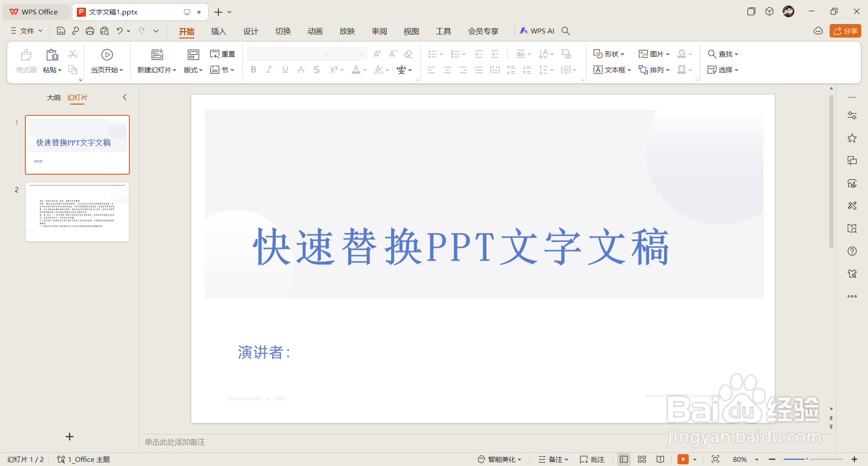The width and height of the screenshot is (868, 466).
Task: Switch to reading view book icon
Action: pos(660,459)
